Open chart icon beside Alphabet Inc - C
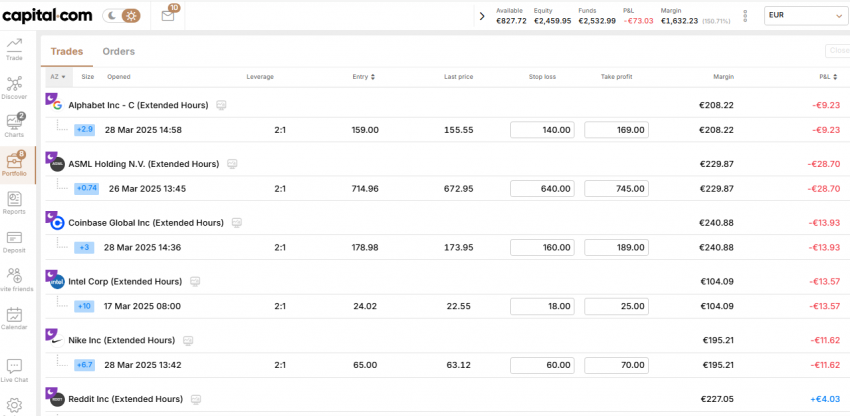This screenshot has height=416, width=850. (221, 105)
